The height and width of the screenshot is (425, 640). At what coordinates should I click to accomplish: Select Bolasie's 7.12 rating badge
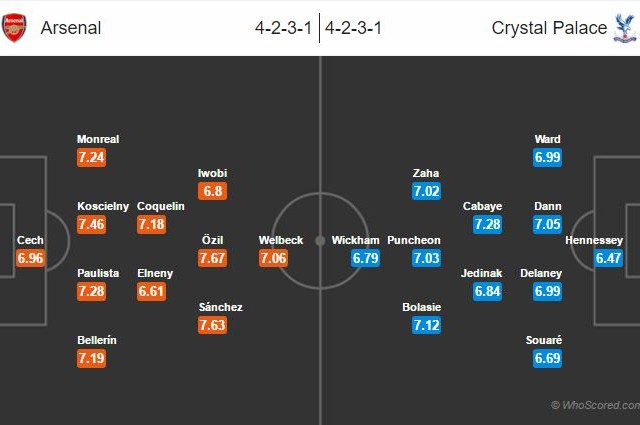427,325
